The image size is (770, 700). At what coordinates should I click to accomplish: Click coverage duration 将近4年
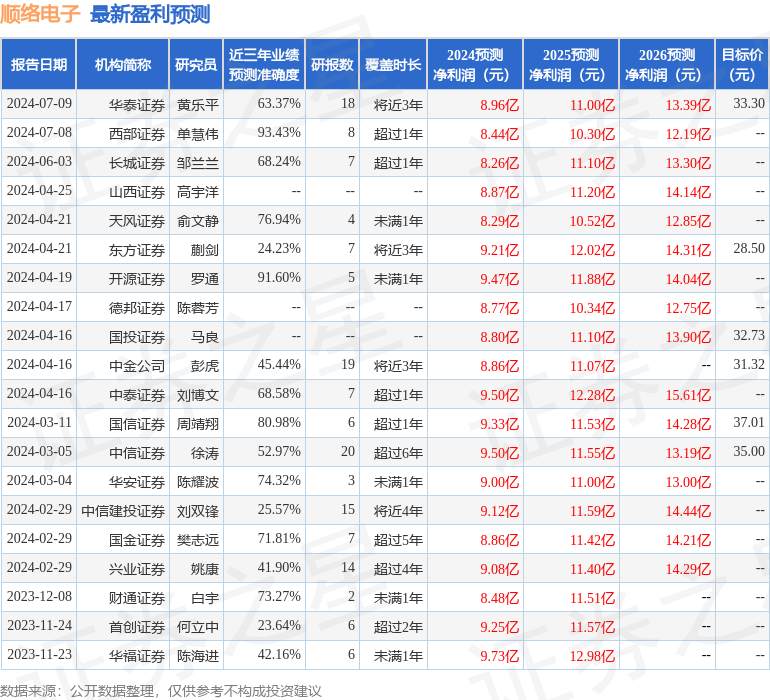pyautogui.click(x=398, y=510)
